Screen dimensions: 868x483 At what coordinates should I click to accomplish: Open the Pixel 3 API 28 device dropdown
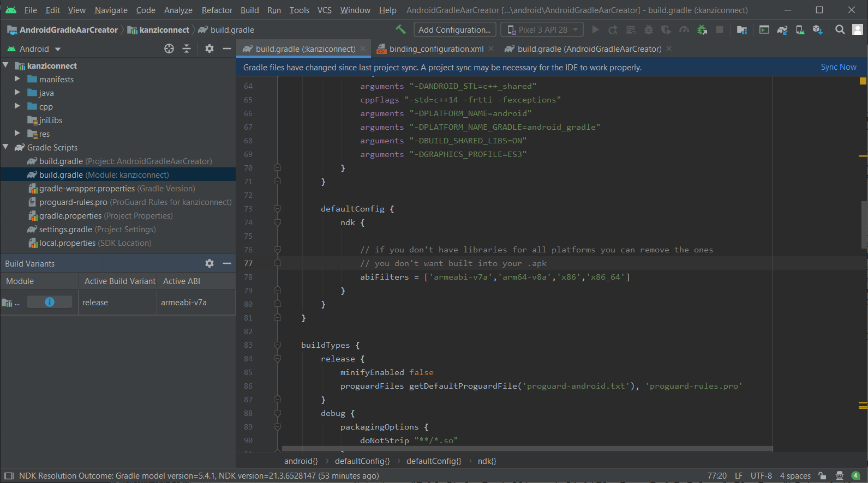542,29
